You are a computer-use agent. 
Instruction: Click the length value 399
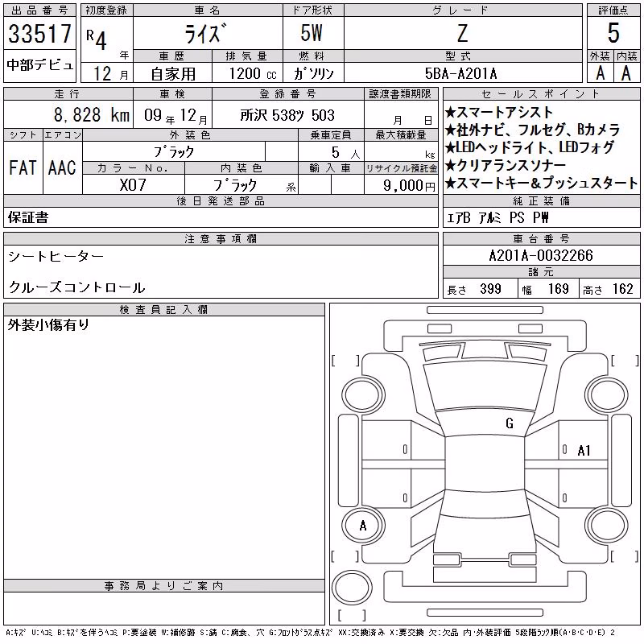click(490, 289)
